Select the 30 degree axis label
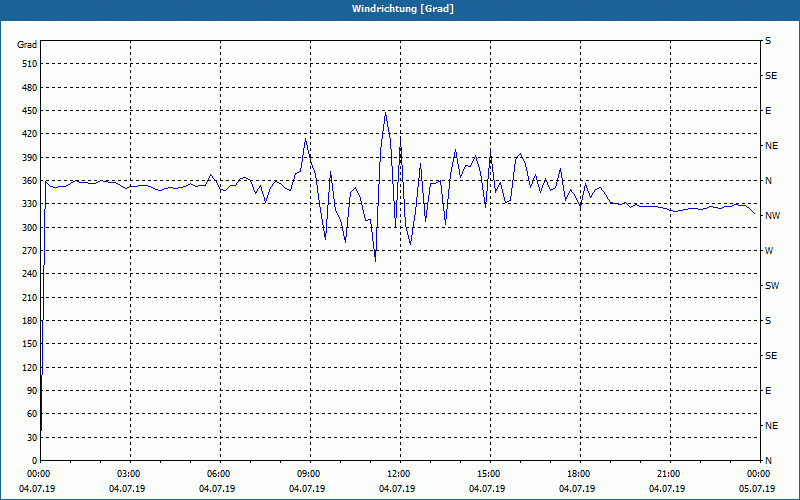Image resolution: width=800 pixels, height=500 pixels. (32, 438)
